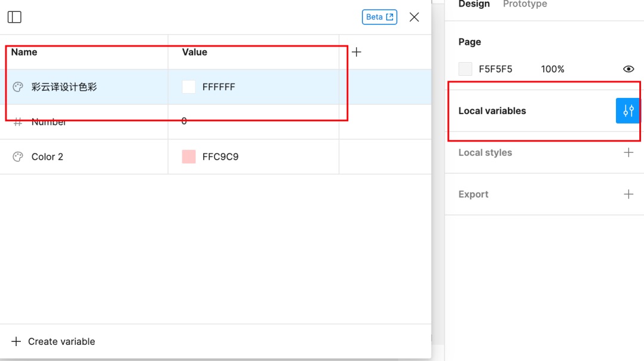
Task: Click the palette icon beside Color 2
Action: click(18, 157)
